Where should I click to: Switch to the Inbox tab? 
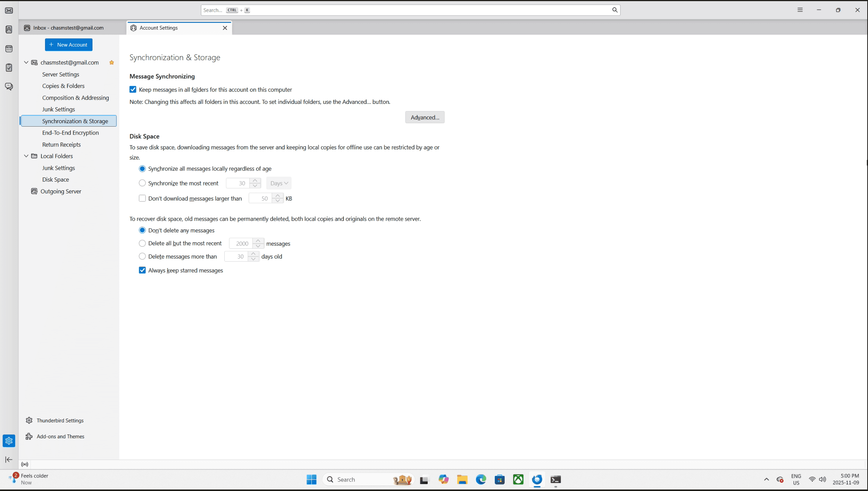click(x=68, y=28)
